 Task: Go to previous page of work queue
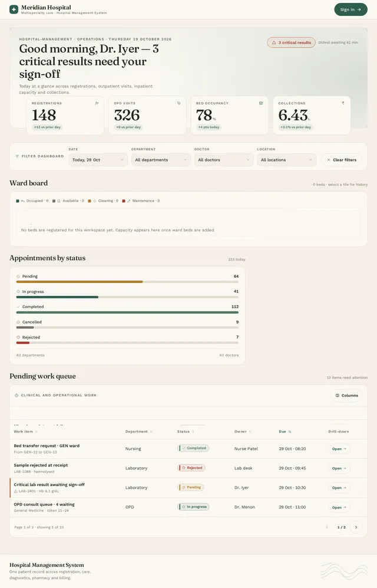tap(327, 527)
